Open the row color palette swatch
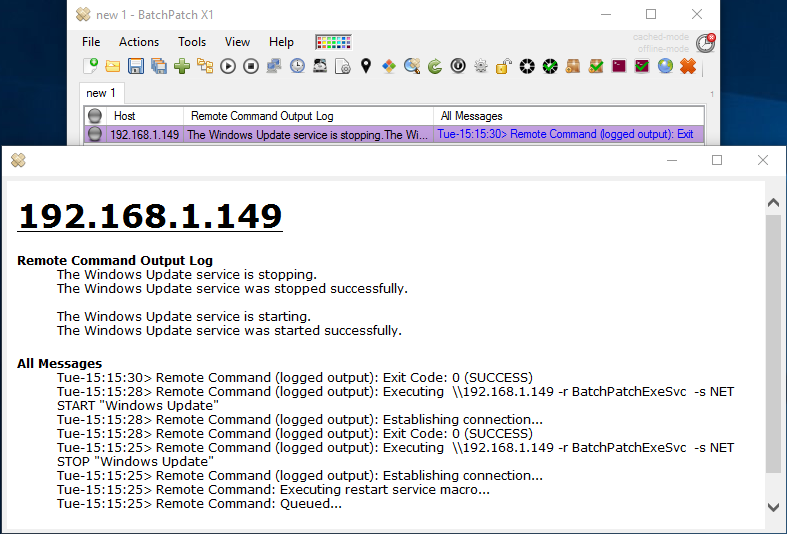 pyautogui.click(x=333, y=42)
